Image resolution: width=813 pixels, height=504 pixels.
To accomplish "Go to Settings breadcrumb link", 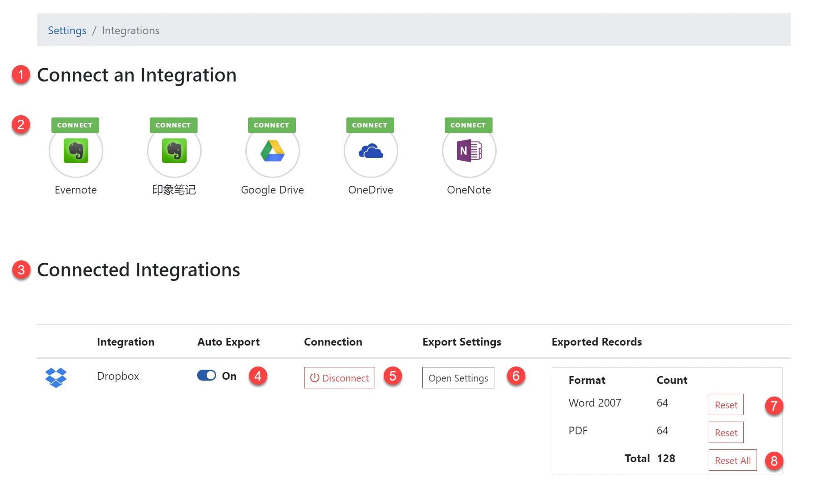I will point(67,31).
